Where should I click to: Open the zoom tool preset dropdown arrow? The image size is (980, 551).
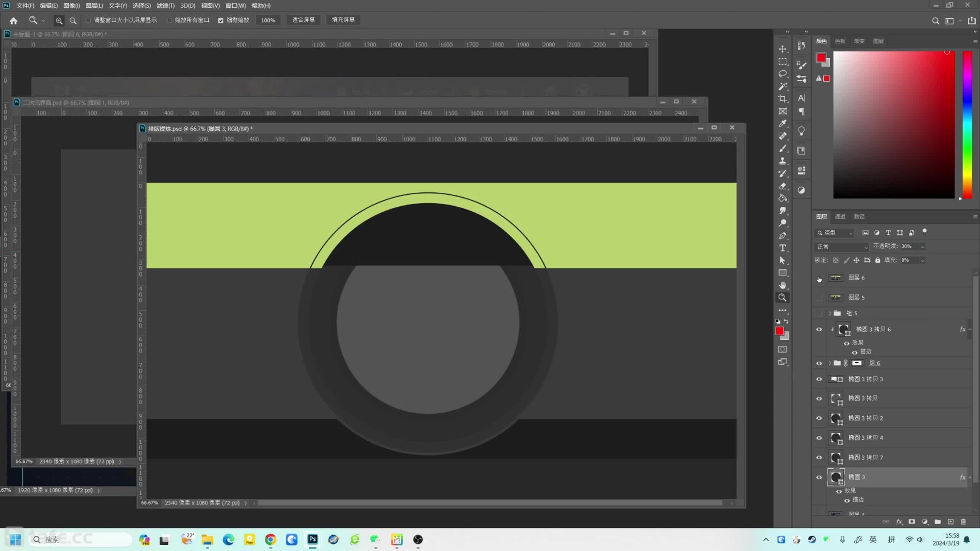pyautogui.click(x=43, y=21)
